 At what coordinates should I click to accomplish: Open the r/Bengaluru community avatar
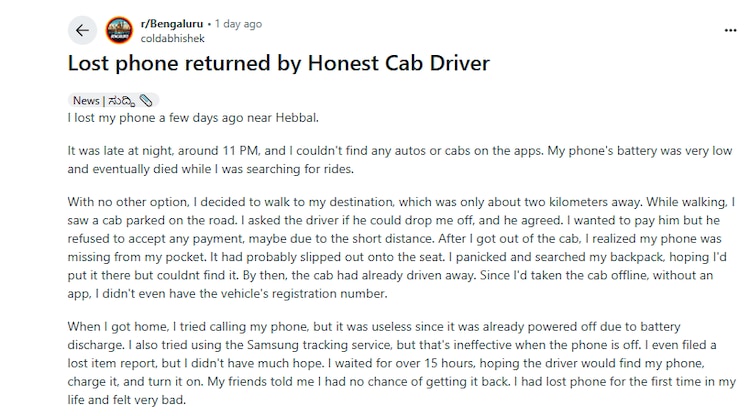tap(119, 30)
